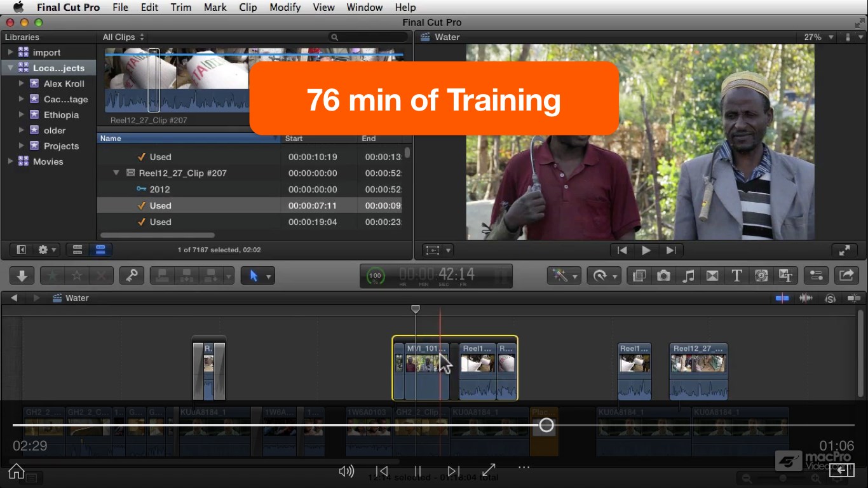Open the Trim menu
This screenshot has width=868, height=488.
click(181, 7)
